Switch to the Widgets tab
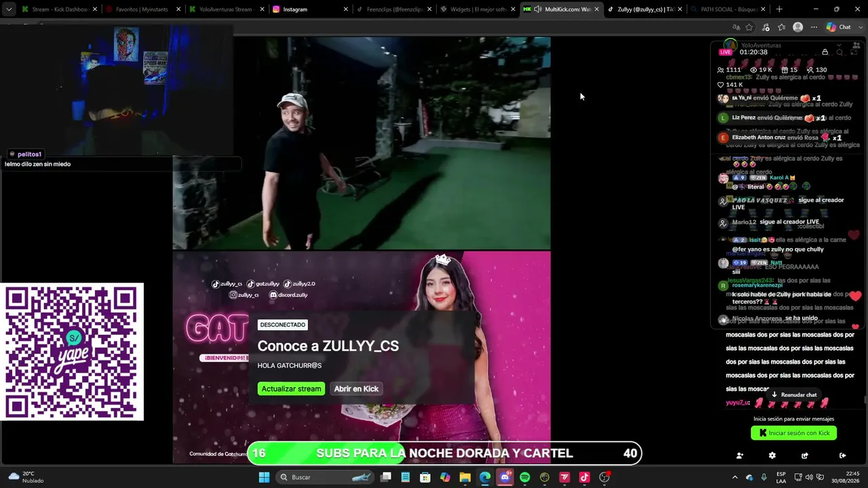 [x=477, y=9]
